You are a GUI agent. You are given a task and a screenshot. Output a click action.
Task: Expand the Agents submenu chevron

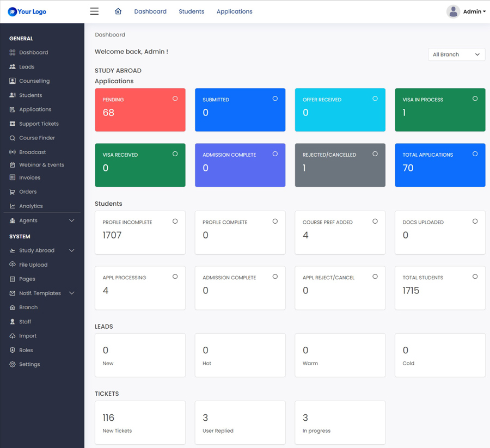coord(71,220)
